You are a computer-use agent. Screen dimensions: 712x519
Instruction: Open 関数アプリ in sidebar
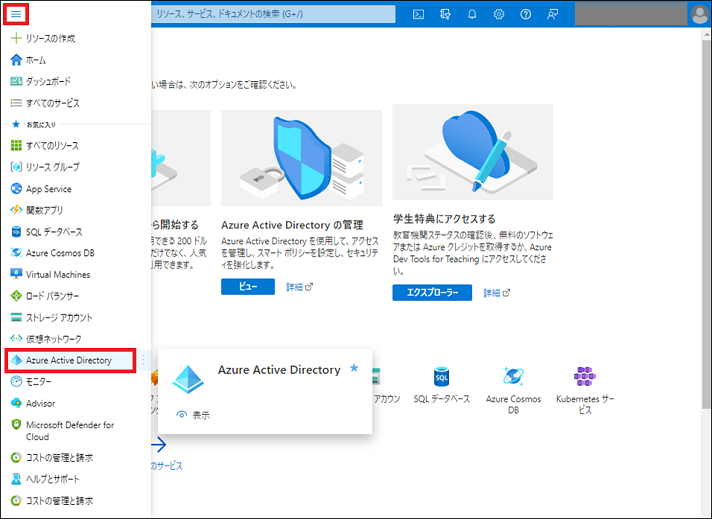pyautogui.click(x=44, y=210)
